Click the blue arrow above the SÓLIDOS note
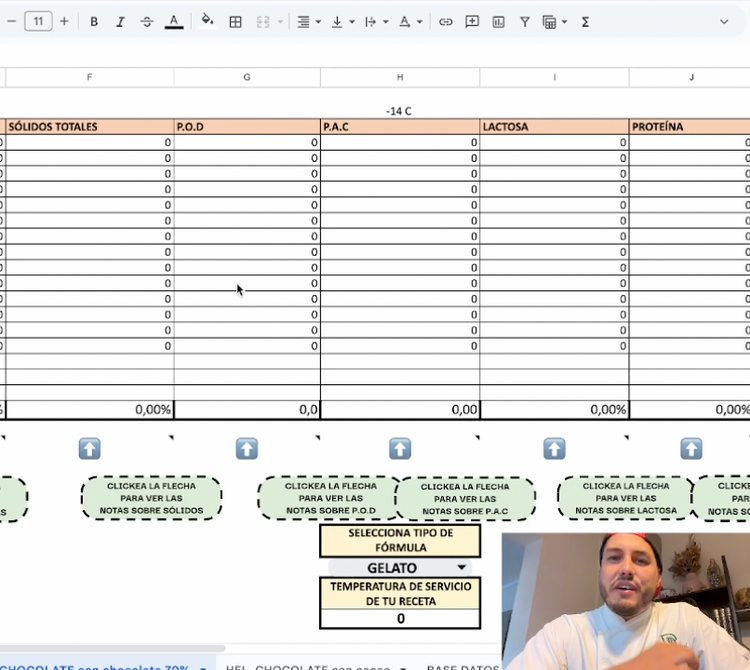The image size is (750, 670). (89, 449)
